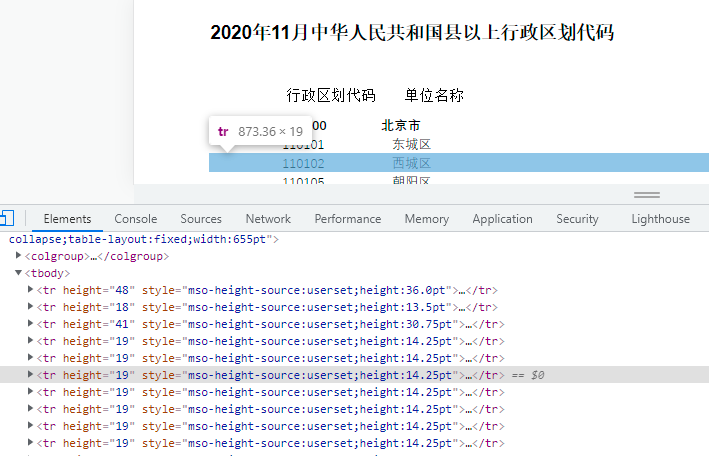Viewport: 709px width, 456px height.
Task: Expand the tr row with height 48
Action: point(30,290)
